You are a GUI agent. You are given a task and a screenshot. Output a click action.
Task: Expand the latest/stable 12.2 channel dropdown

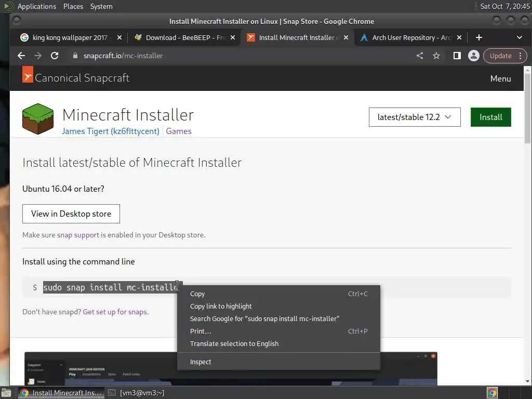(415, 117)
